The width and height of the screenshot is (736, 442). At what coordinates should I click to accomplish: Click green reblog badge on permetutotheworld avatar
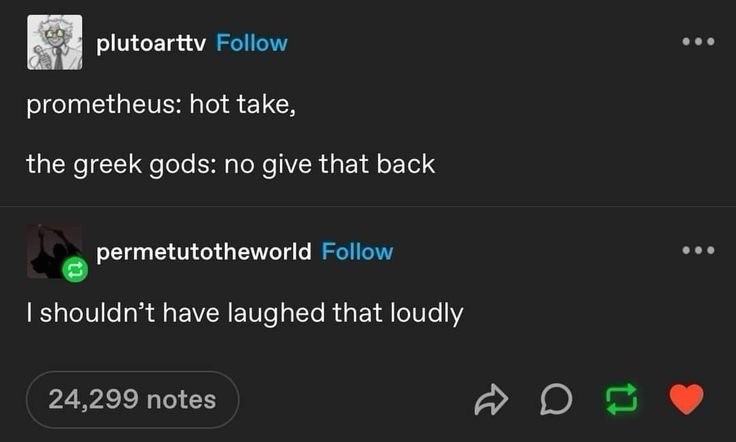75,269
